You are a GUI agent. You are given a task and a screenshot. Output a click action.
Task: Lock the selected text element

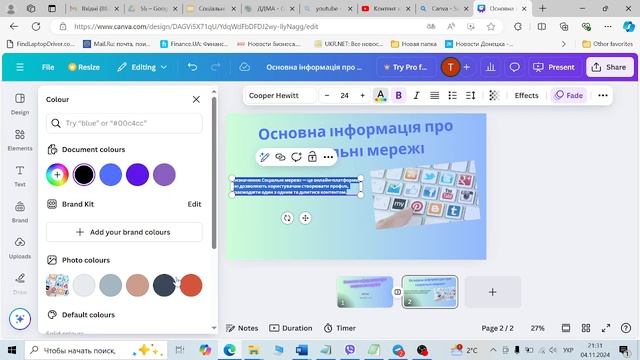click(x=312, y=157)
